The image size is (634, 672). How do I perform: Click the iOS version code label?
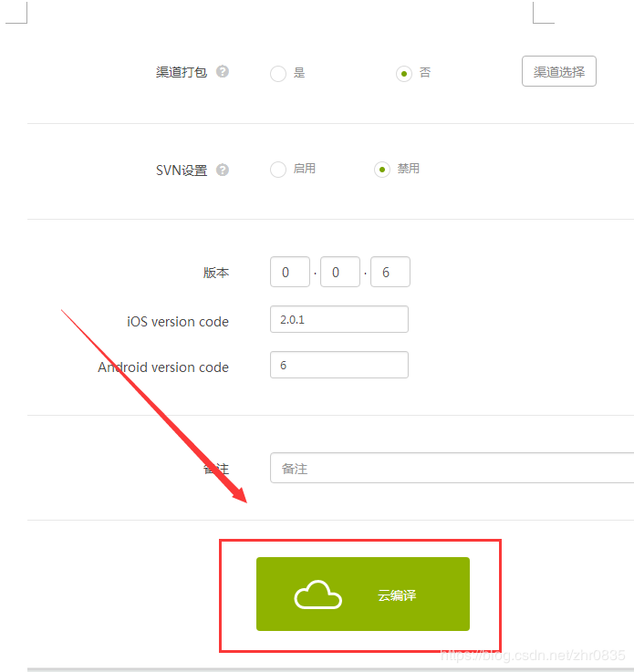coord(178,322)
